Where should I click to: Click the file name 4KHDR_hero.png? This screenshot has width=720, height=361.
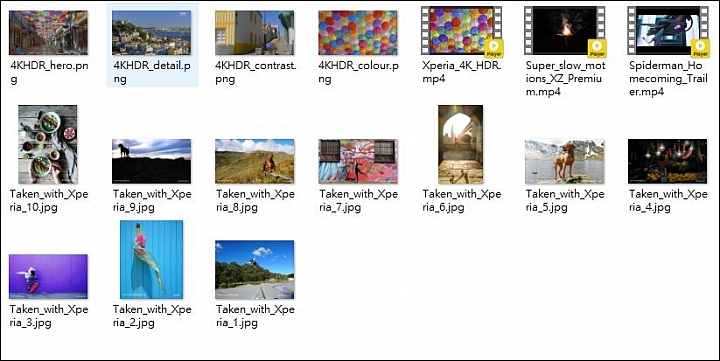[x=49, y=72]
